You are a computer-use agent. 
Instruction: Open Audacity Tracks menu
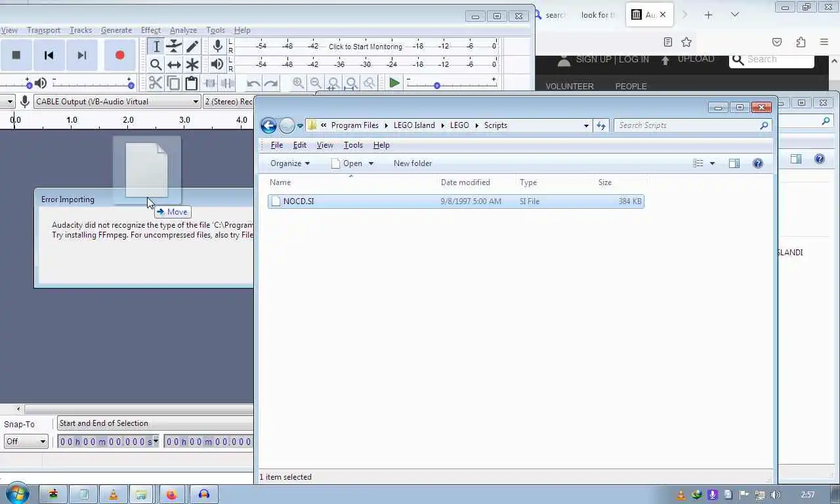[x=81, y=30]
